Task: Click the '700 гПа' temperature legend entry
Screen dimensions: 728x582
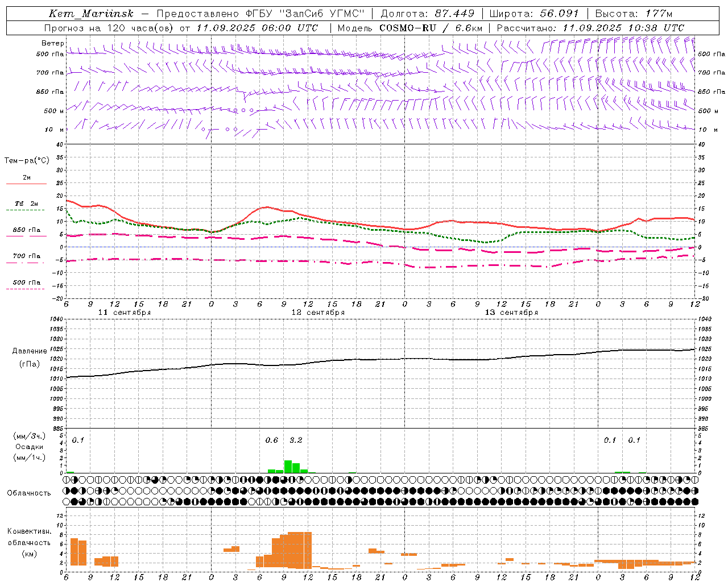Action: 27,256
